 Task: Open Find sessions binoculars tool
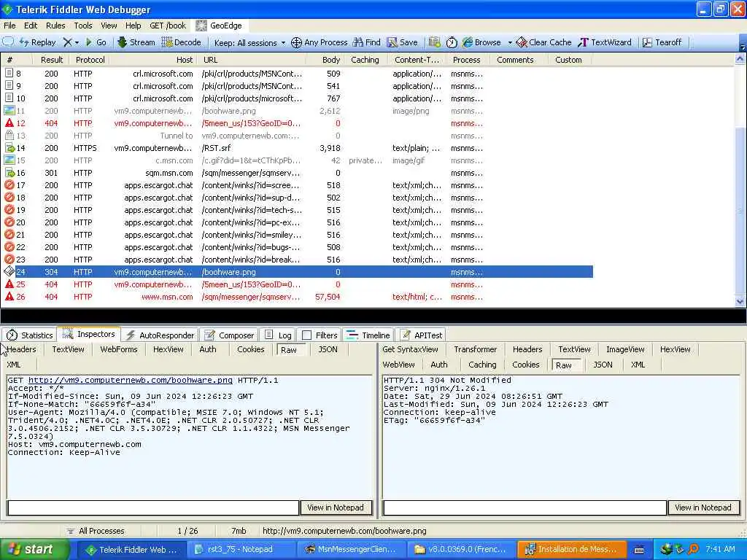(x=366, y=42)
